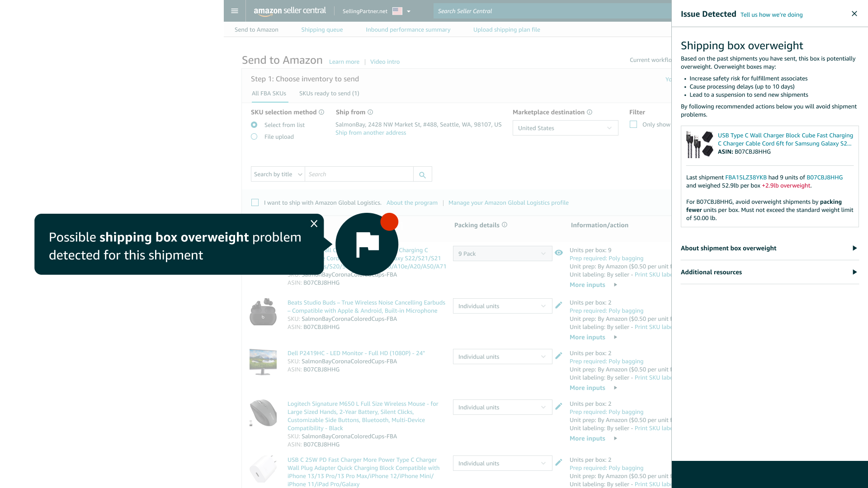Edit packing for Beats Studio Buds
This screenshot has width=868, height=488.
(559, 305)
